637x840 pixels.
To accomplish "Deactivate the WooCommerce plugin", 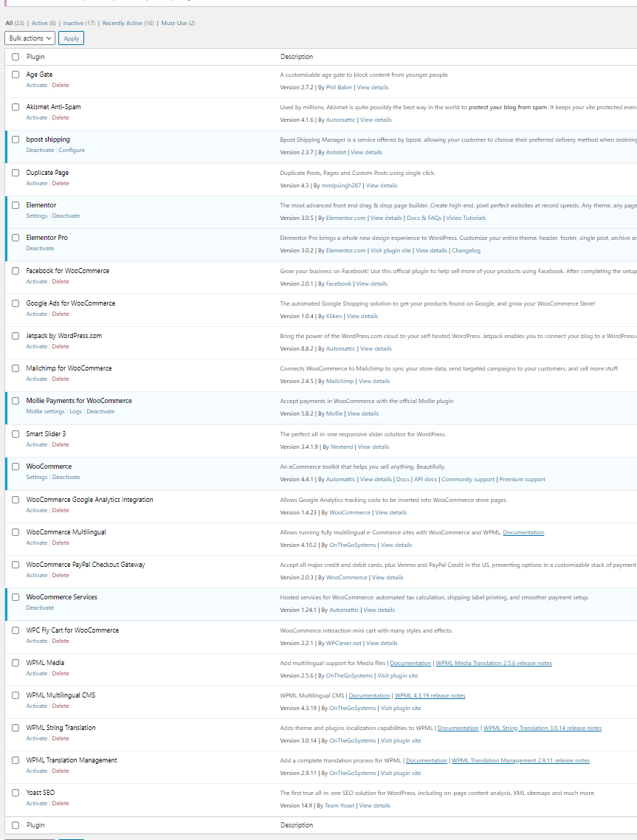I will pos(66,478).
